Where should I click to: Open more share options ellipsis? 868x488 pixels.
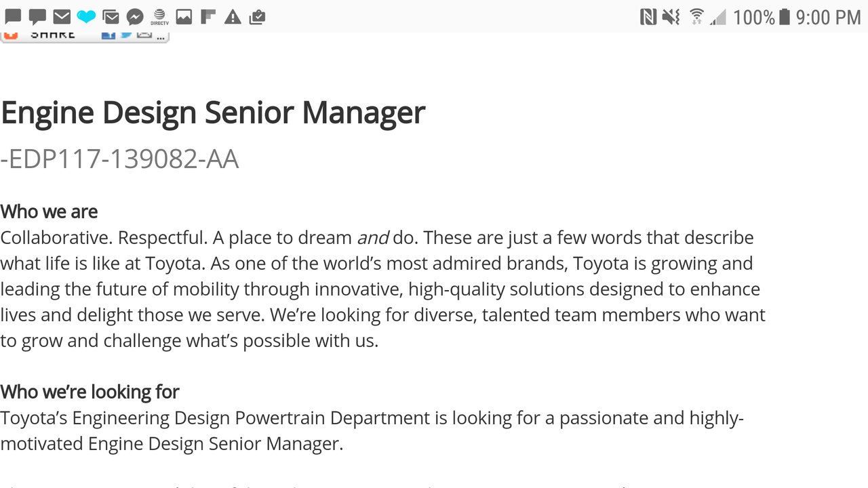click(x=160, y=37)
